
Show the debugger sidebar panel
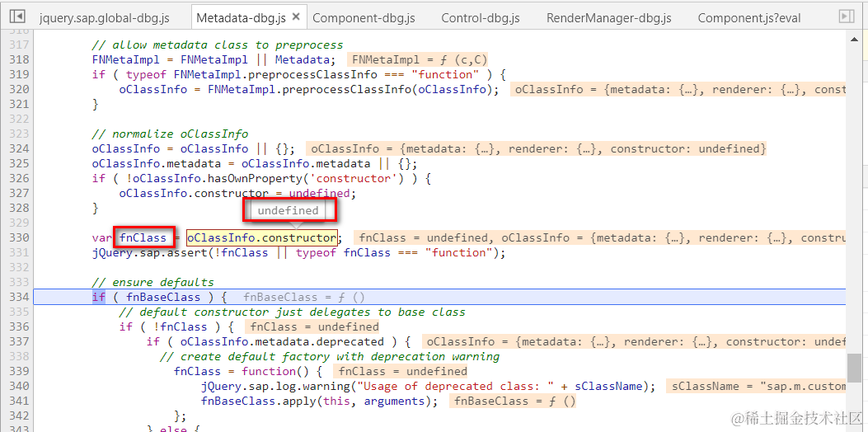point(847,16)
